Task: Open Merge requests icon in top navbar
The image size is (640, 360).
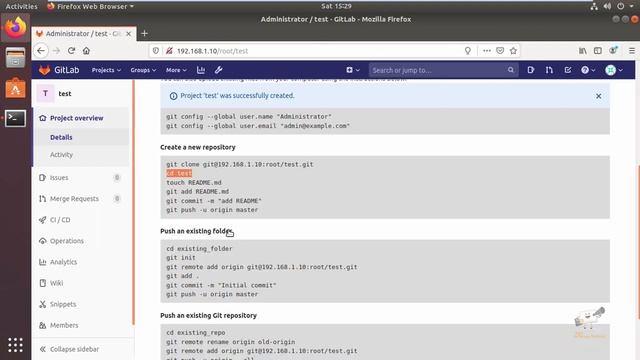Action: coord(549,70)
